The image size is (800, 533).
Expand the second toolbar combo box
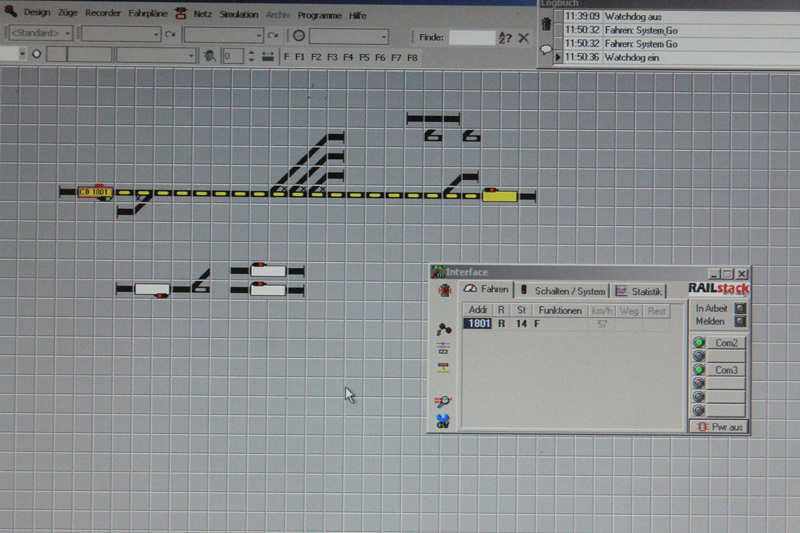pyautogui.click(x=156, y=36)
